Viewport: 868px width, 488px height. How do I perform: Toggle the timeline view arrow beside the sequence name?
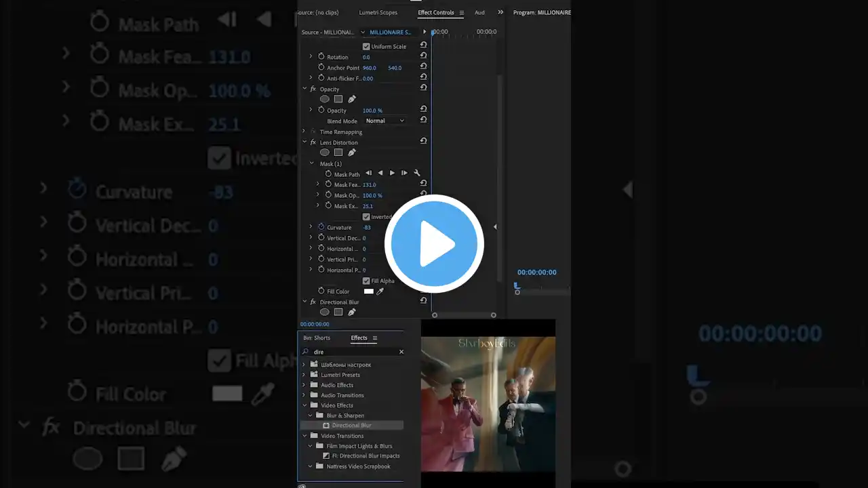tap(425, 32)
